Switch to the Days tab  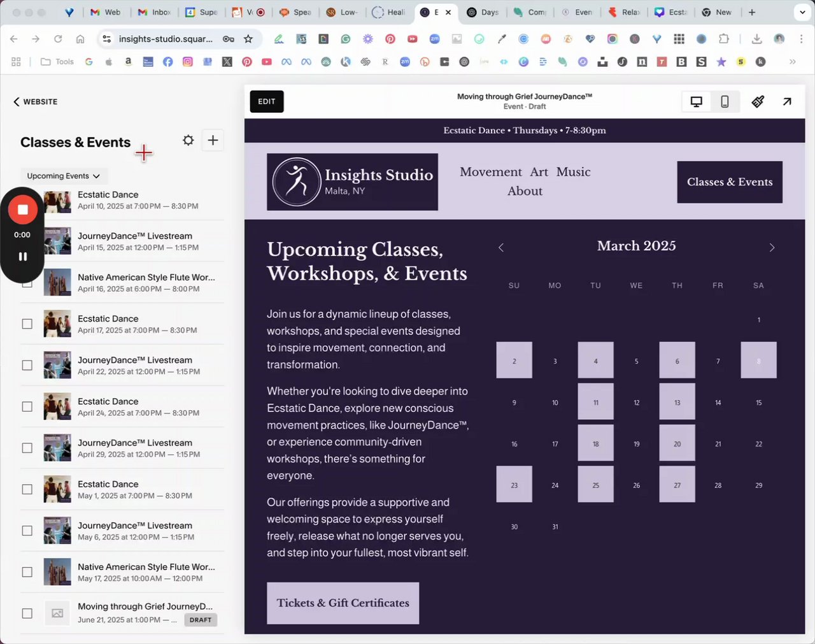(x=483, y=12)
